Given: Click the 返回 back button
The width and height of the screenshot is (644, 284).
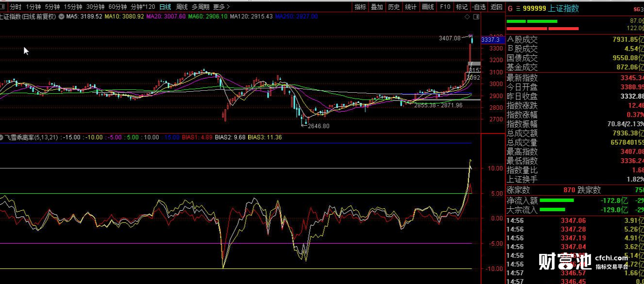Looking at the screenshot, I should click(x=496, y=7).
